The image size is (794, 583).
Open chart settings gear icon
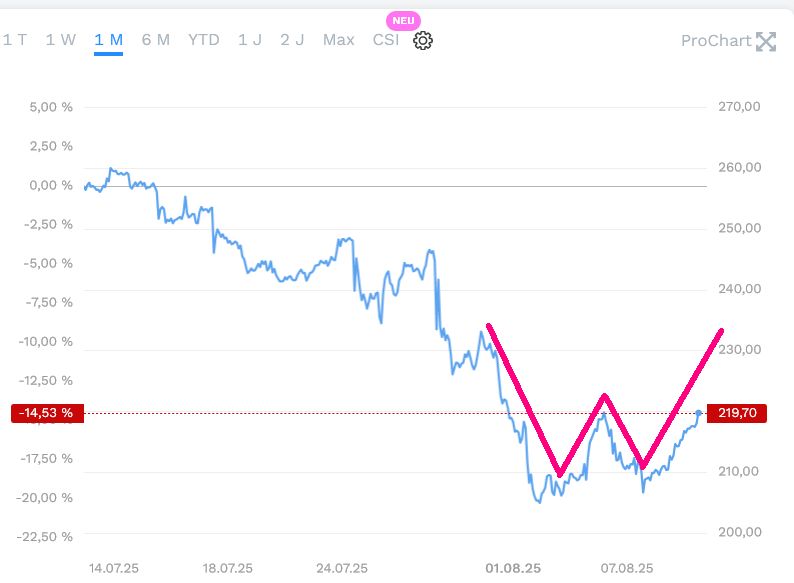[x=423, y=40]
